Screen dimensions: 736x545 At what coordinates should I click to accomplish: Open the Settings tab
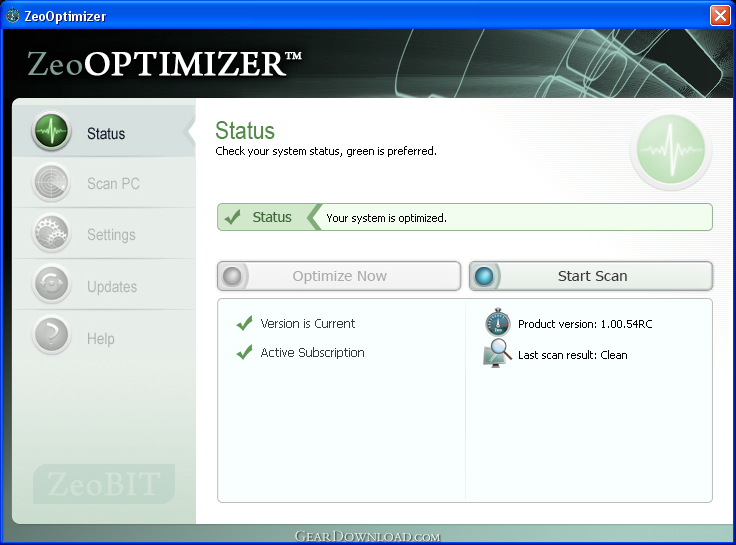point(111,234)
